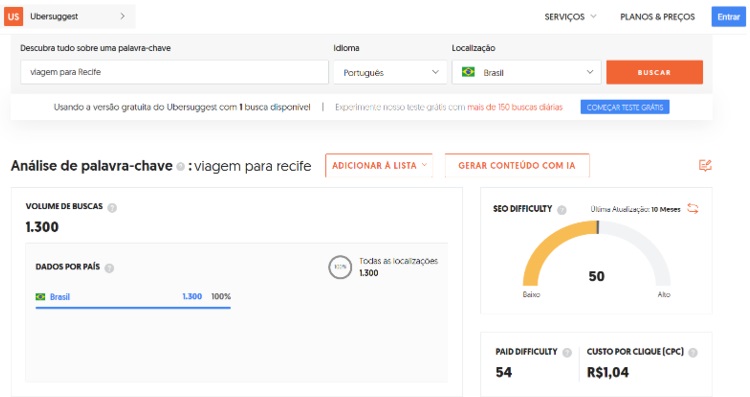Open help icon beside DADOS POR PAÍS
This screenshot has width=750, height=397.
[x=109, y=268]
